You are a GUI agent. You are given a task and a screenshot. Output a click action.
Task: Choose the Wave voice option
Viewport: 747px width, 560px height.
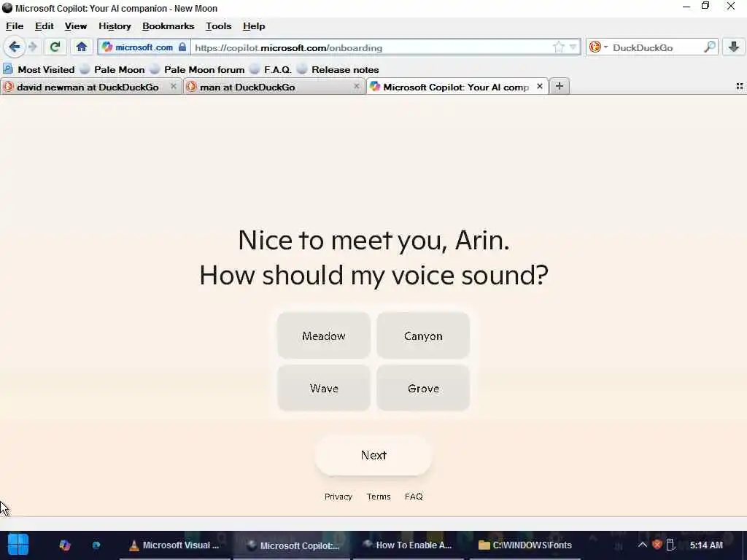coord(324,388)
